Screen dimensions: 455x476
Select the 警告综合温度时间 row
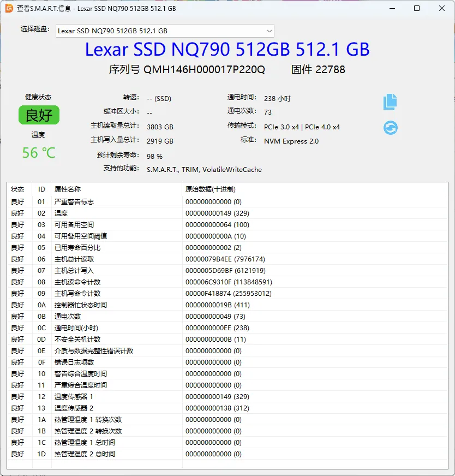click(228, 374)
